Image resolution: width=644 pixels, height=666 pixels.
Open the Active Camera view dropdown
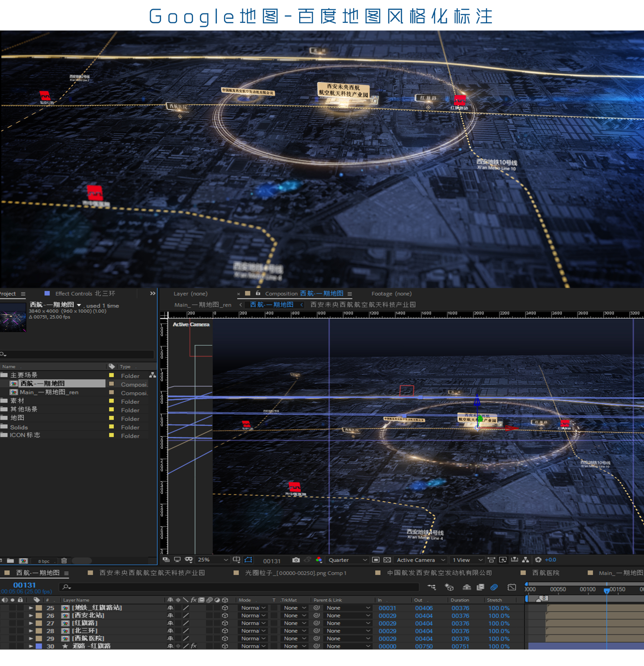pyautogui.click(x=420, y=560)
